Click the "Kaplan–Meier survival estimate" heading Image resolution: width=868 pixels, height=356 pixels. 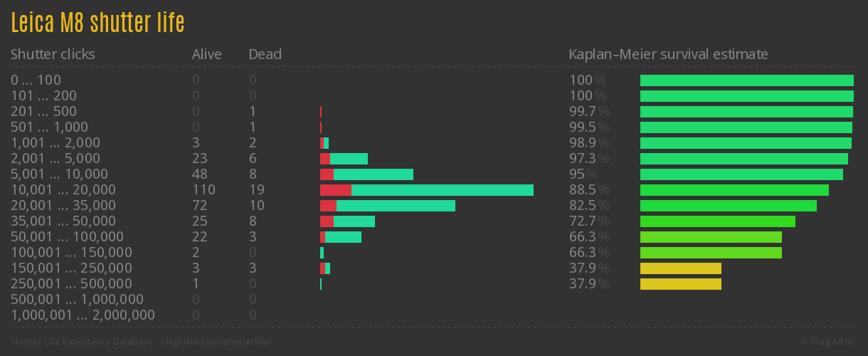click(x=668, y=54)
